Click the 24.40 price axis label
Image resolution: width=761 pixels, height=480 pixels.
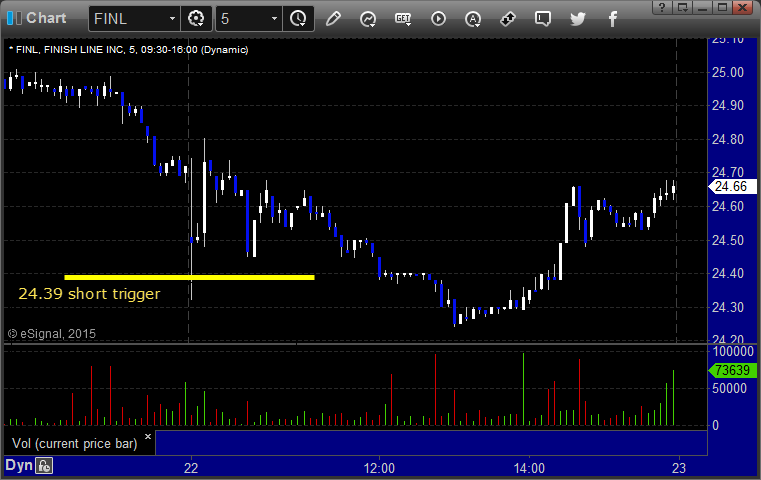click(x=728, y=274)
